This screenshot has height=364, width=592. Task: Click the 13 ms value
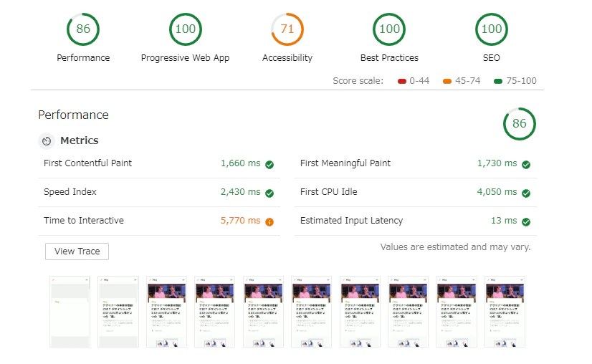[x=504, y=221]
